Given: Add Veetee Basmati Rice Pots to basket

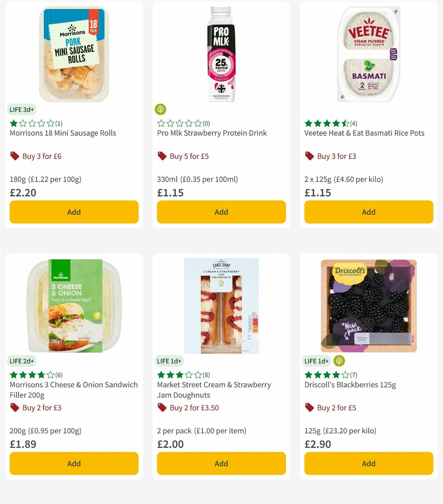Looking at the screenshot, I should [368, 212].
